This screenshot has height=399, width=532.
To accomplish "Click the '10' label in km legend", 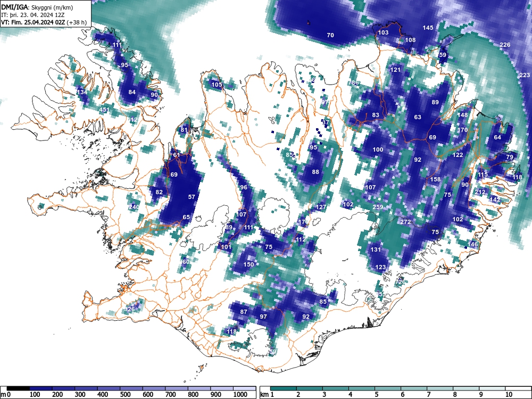I will click(x=509, y=394).
